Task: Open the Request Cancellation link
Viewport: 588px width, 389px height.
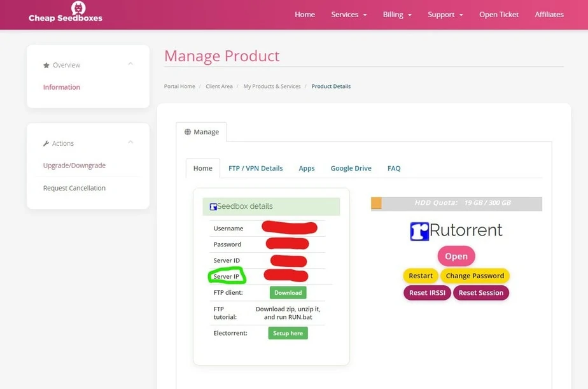Action: click(74, 188)
